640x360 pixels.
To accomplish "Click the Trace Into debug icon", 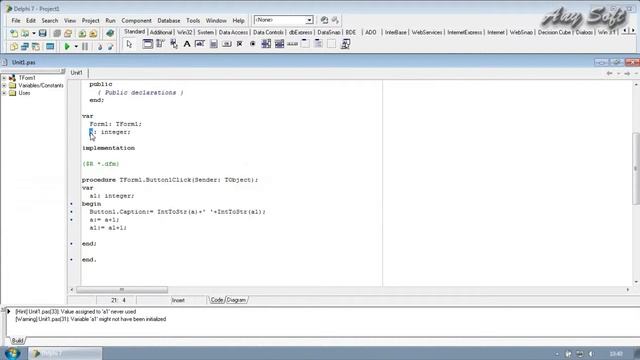I will 100,47.
